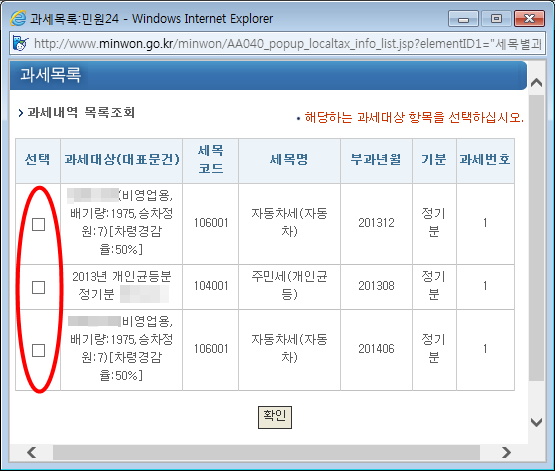The image size is (555, 471).
Task: Minimize the 과세목록 popup window
Action: pyautogui.click(x=463, y=19)
